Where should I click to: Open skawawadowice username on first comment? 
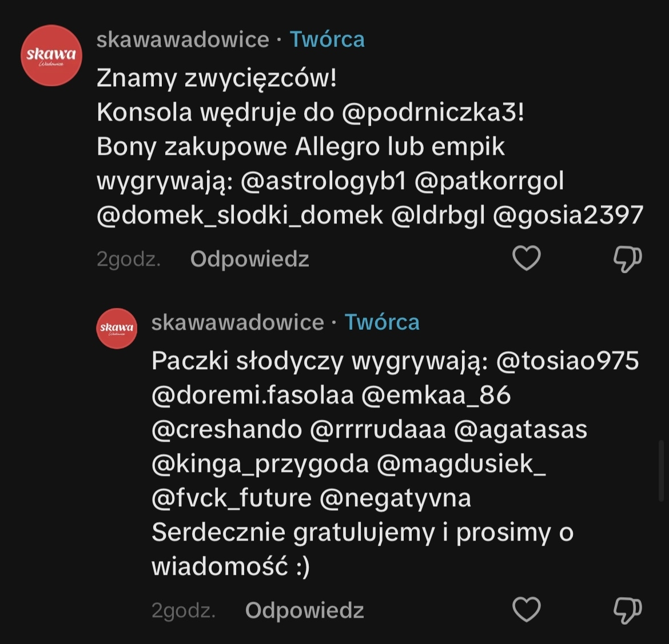tap(182, 39)
